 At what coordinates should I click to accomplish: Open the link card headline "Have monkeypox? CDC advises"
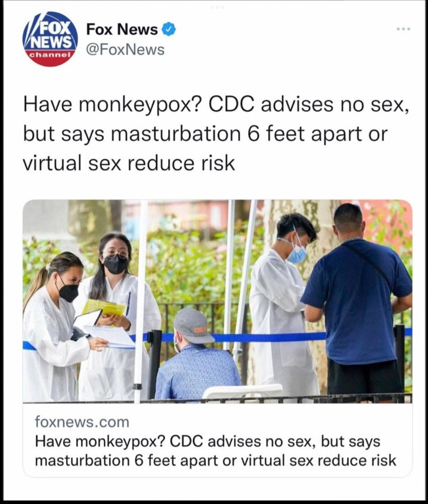click(x=207, y=441)
